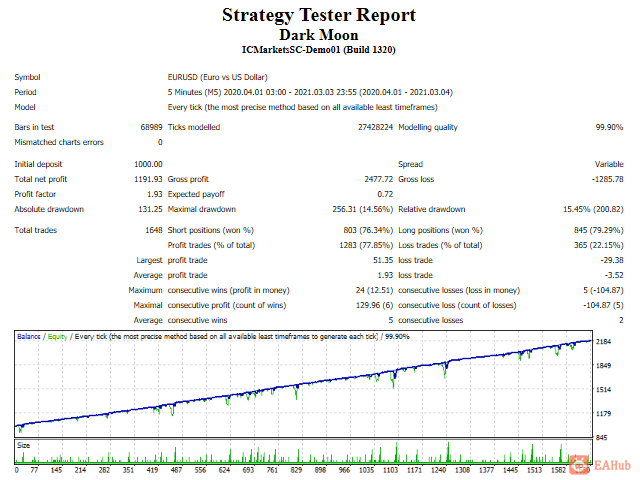Click the Relative drawdown value 15.45% (200.82)
The image size is (640, 480).
(x=593, y=209)
